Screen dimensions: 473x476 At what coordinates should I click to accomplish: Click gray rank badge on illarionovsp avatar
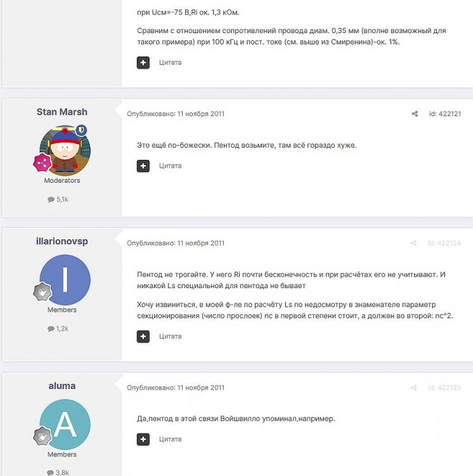[42, 292]
